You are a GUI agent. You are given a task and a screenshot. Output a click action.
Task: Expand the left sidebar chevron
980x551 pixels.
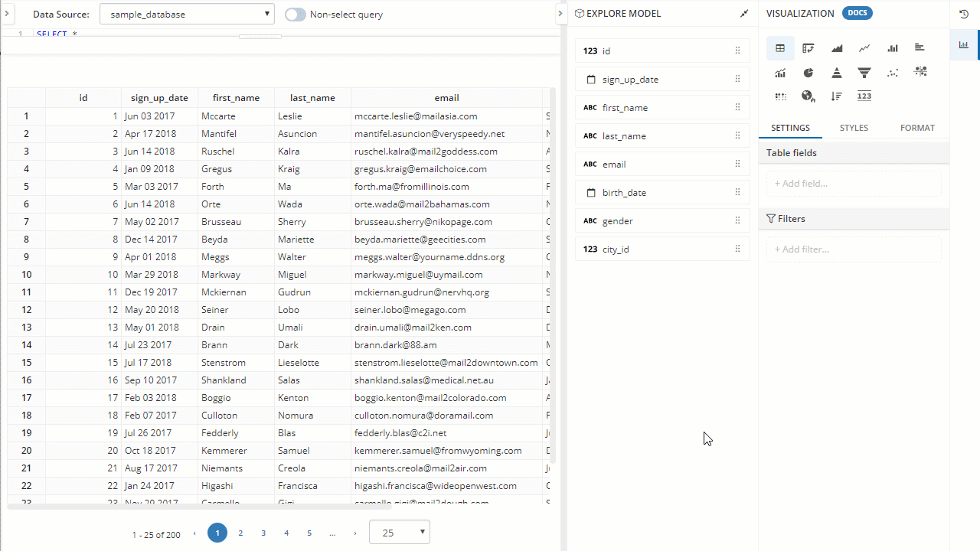point(6,14)
